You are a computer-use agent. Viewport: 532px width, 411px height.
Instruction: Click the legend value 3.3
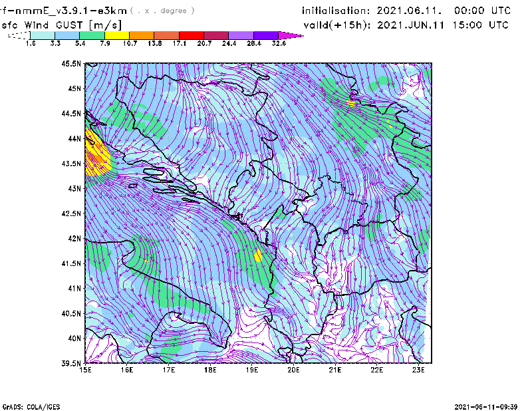[55, 43]
